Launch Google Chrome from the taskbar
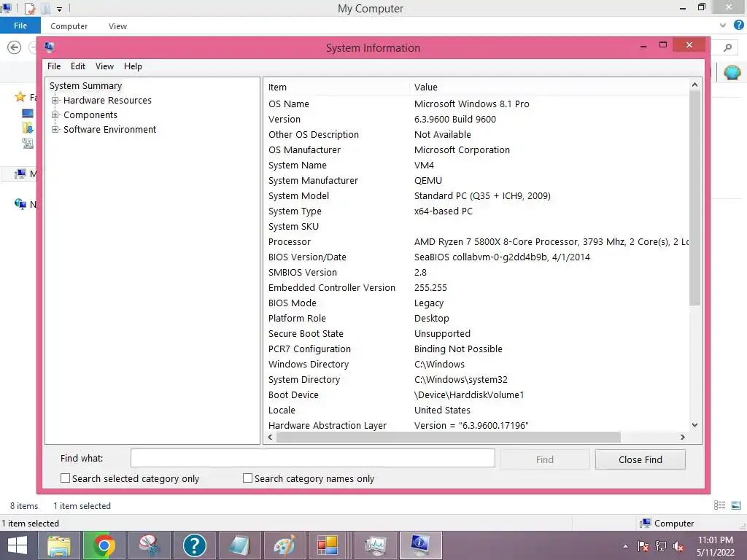747x560 pixels. click(104, 545)
